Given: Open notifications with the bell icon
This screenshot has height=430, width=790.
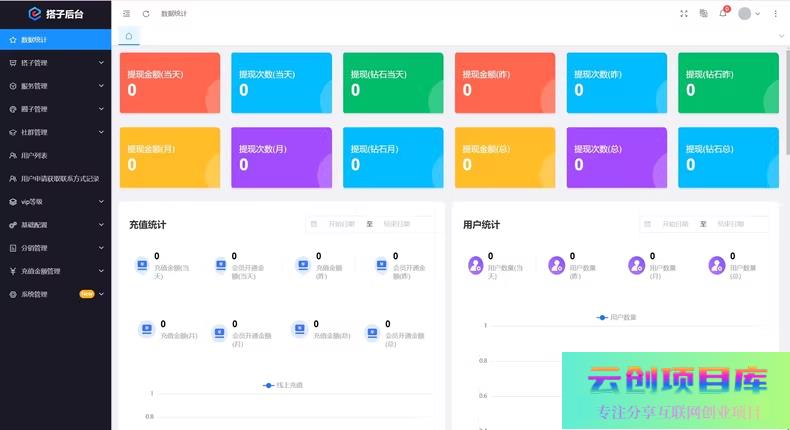Looking at the screenshot, I should coord(723,14).
